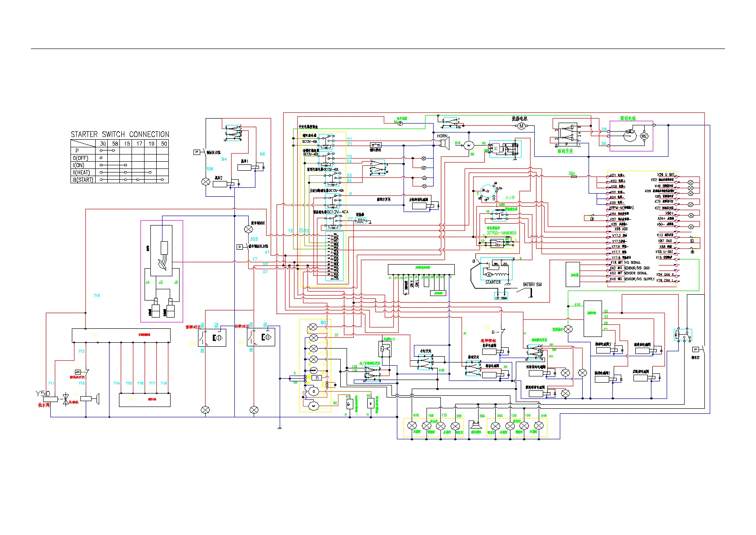The image size is (756, 535).
Task: Select the STARTER motor block
Action: click(x=496, y=270)
